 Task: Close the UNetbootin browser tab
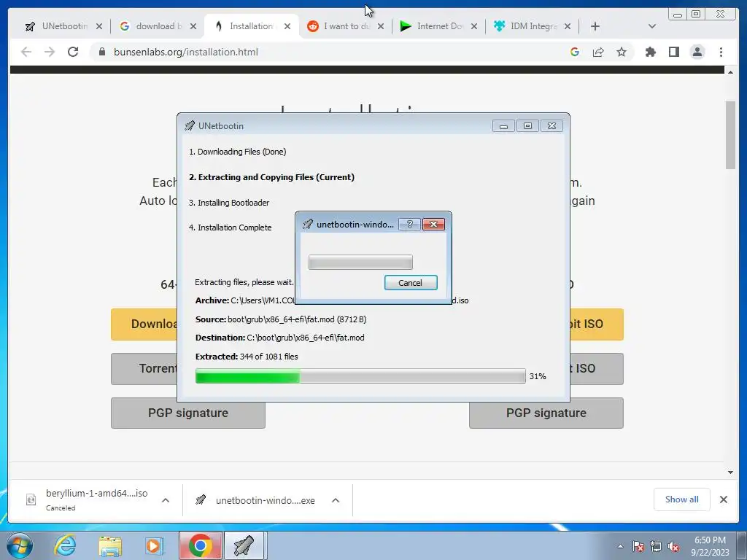pos(99,27)
